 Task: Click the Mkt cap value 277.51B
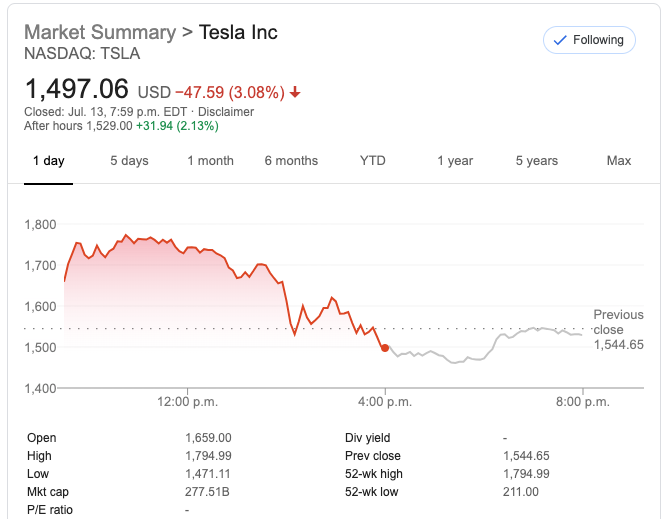point(207,492)
